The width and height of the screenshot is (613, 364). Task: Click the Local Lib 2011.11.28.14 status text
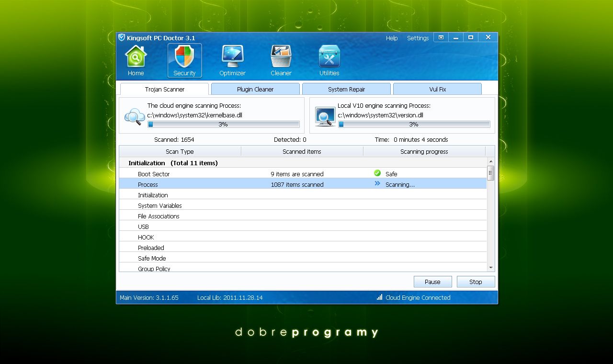(x=230, y=297)
